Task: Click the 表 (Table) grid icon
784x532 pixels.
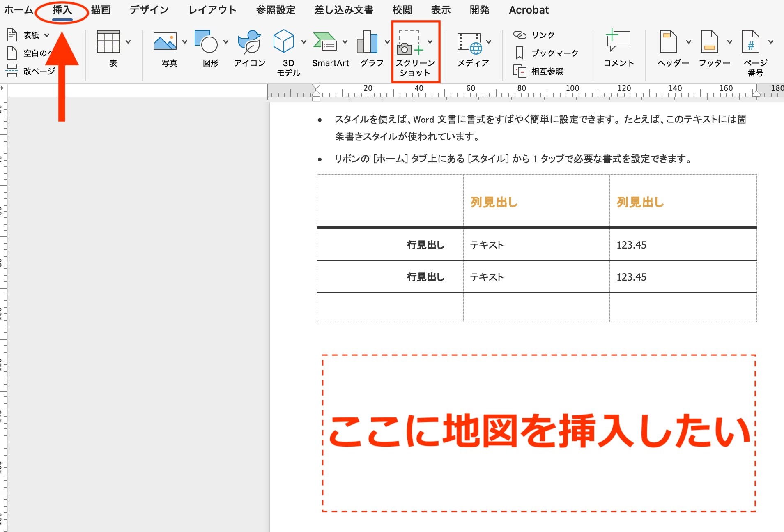Action: coord(108,41)
